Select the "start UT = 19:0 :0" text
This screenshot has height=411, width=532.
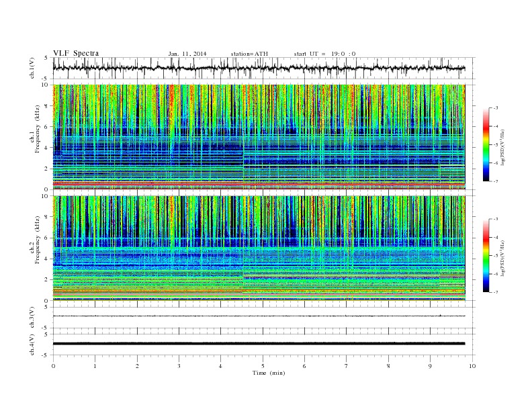324,54
